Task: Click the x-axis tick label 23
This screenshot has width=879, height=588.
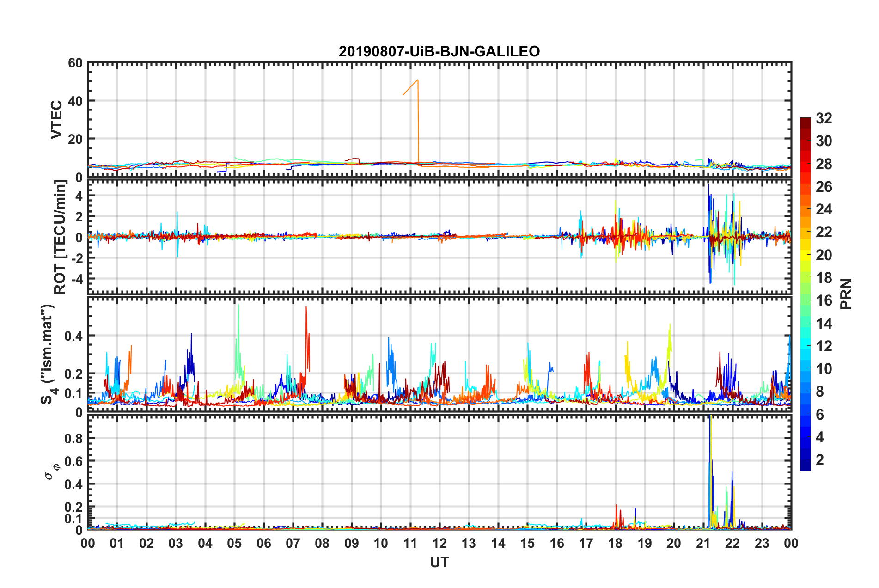Action: (762, 543)
